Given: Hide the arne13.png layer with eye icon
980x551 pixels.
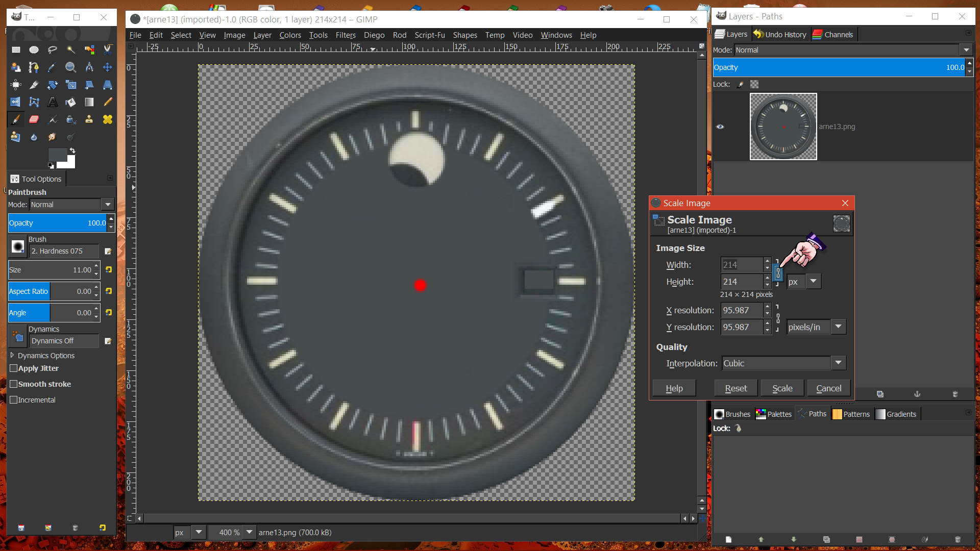Looking at the screenshot, I should click(x=720, y=127).
